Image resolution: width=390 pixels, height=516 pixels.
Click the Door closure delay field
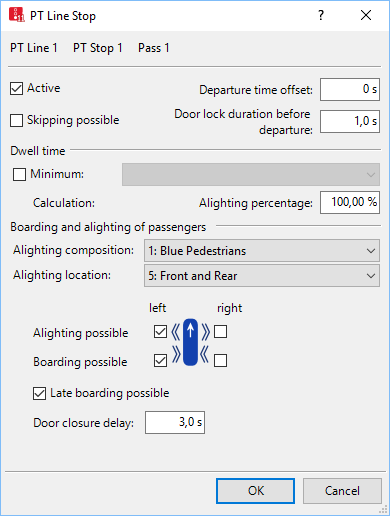175,422
